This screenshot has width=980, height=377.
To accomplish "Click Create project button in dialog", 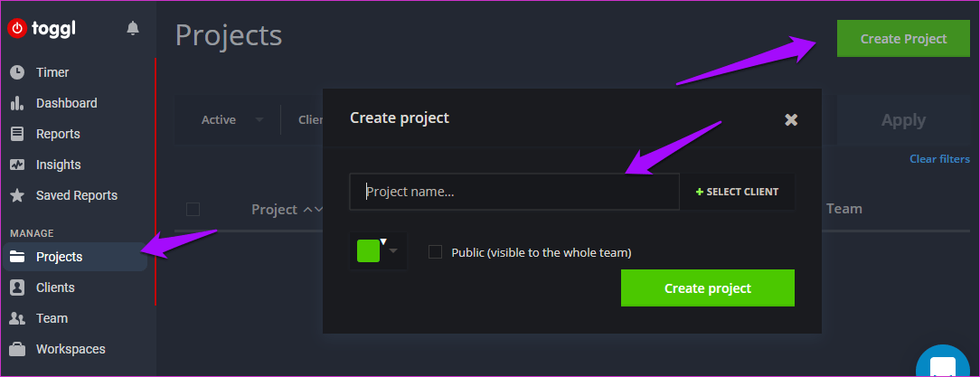I will 708,288.
